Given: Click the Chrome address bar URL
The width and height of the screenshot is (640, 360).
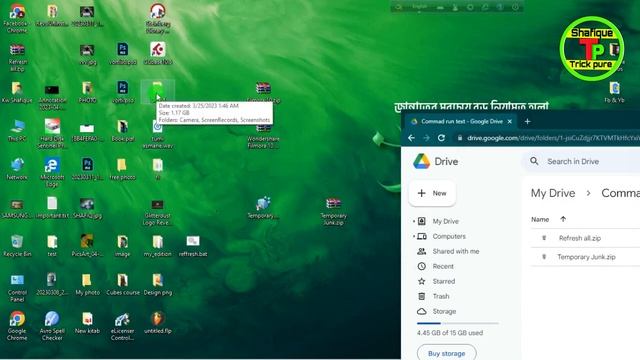Looking at the screenshot, I should [x=553, y=138].
